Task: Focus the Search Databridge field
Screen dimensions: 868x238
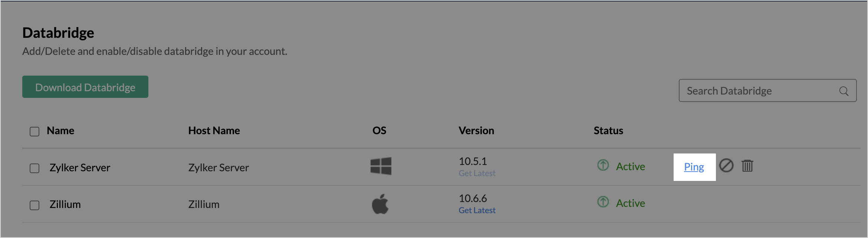Action: click(x=767, y=90)
